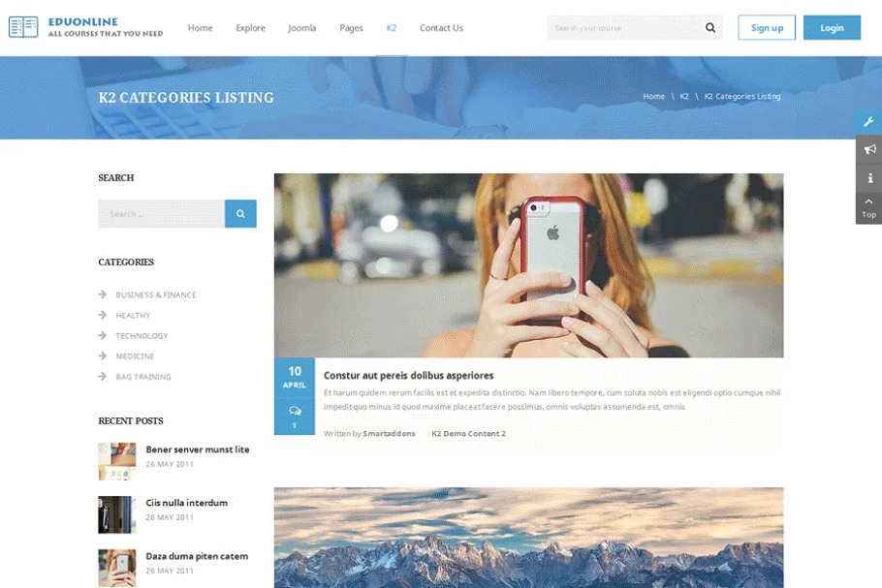Click the Top scroll-up arrow

pos(868,207)
